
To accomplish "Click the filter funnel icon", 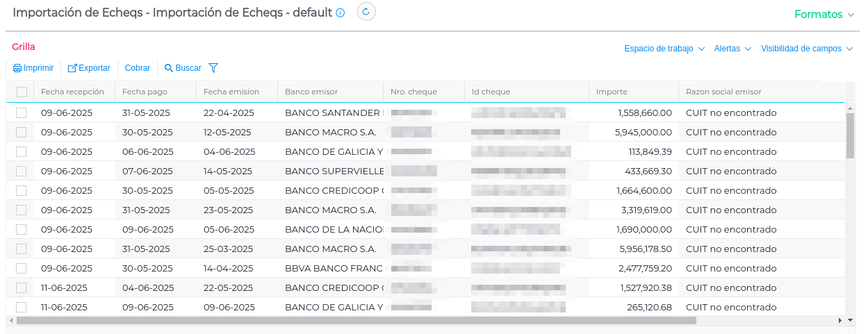I will pos(213,68).
